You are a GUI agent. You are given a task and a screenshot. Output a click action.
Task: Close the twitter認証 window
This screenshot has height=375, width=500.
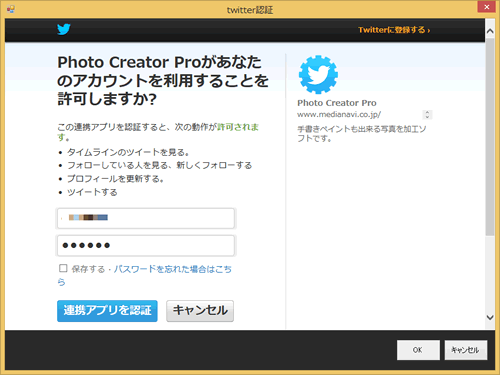pos(486,7)
